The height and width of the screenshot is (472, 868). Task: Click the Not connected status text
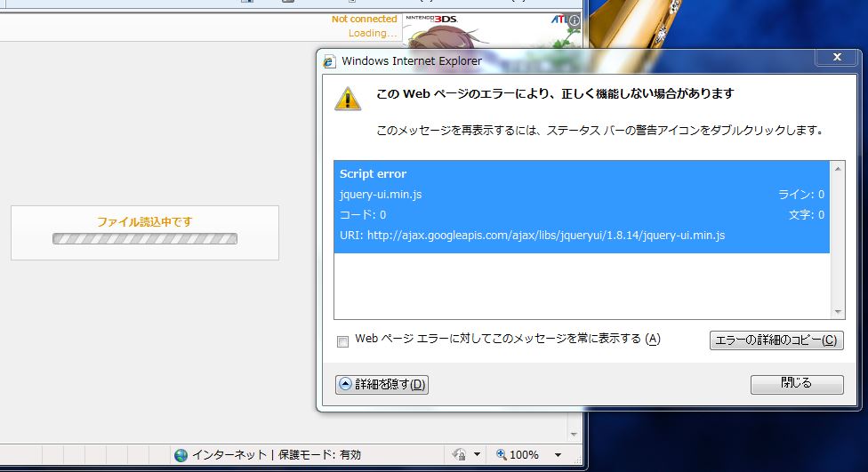coord(365,19)
